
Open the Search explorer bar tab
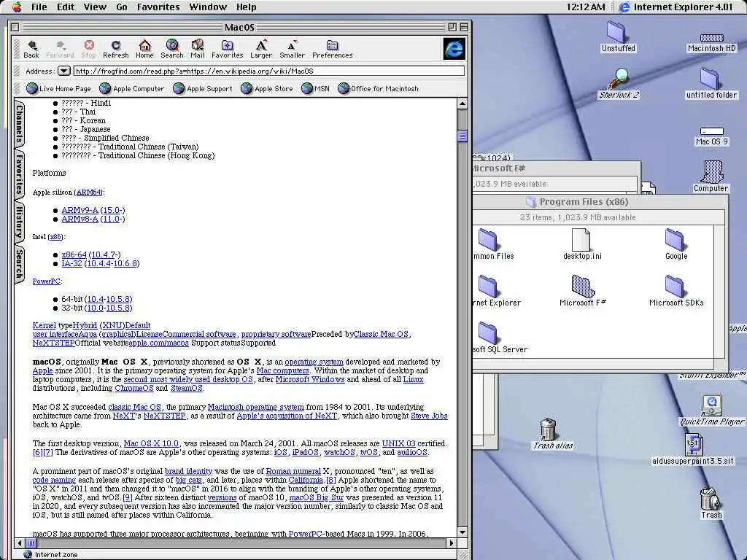[x=19, y=263]
